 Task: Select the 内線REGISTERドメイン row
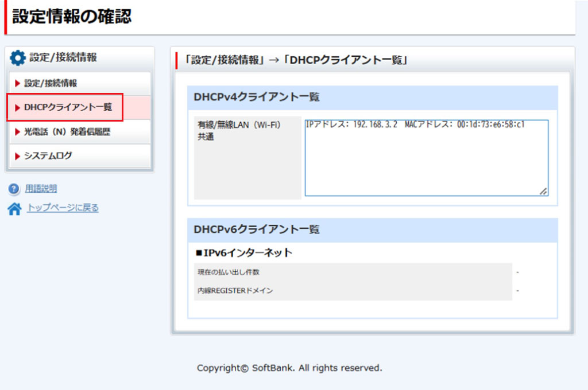[353, 291]
